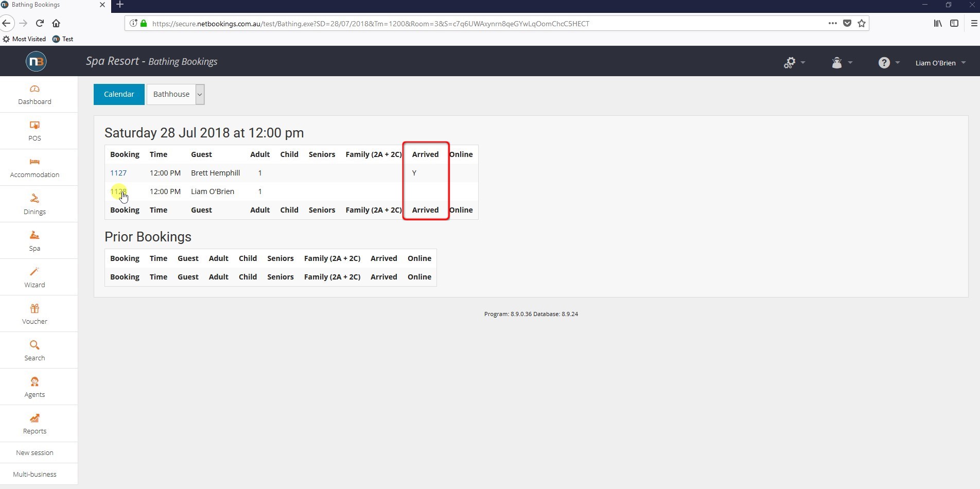
Task: Open the Spa sidebar section
Action: click(34, 241)
